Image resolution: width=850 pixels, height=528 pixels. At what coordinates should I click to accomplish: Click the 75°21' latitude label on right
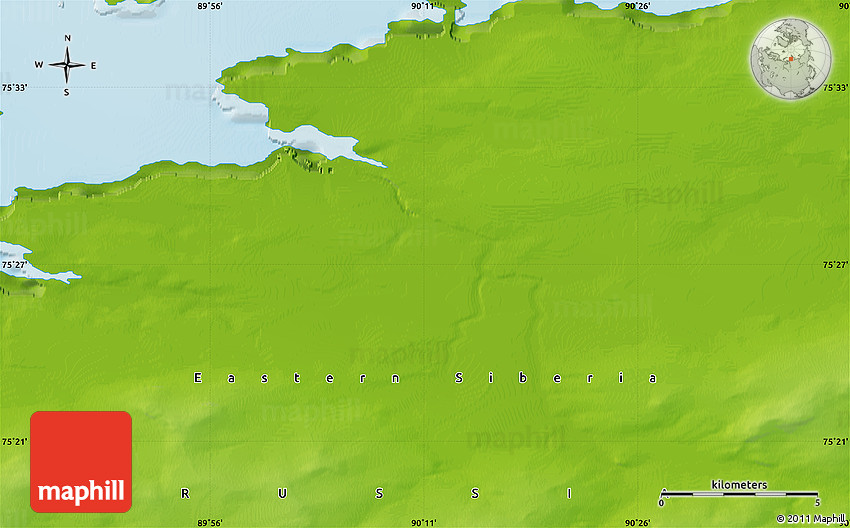tap(836, 442)
